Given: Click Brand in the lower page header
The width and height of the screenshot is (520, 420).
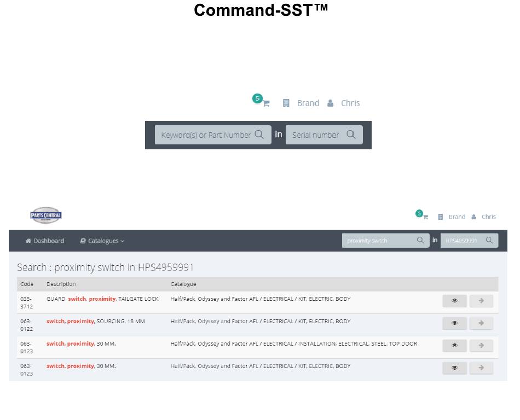Looking at the screenshot, I should [457, 217].
